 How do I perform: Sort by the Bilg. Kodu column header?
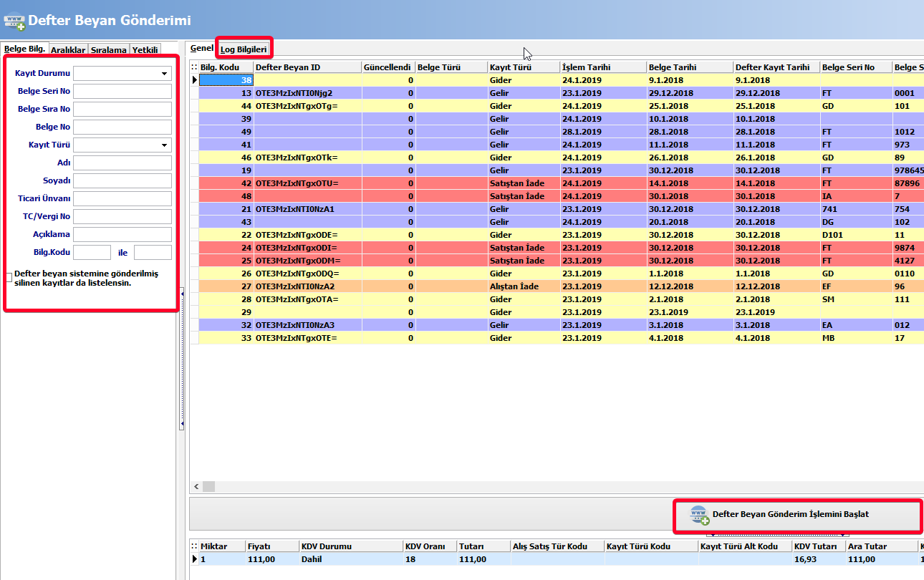tap(226, 67)
